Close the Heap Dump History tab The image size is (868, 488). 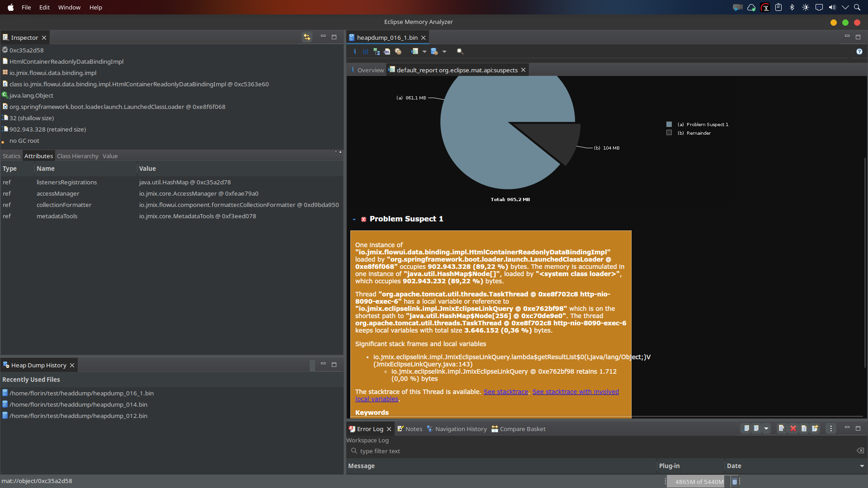pyautogui.click(x=72, y=365)
